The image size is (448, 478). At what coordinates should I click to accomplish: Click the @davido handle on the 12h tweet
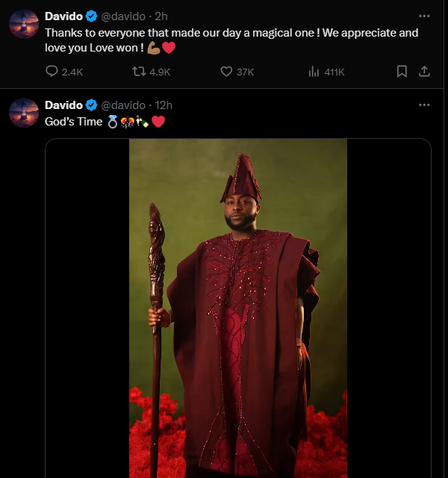coord(123,105)
